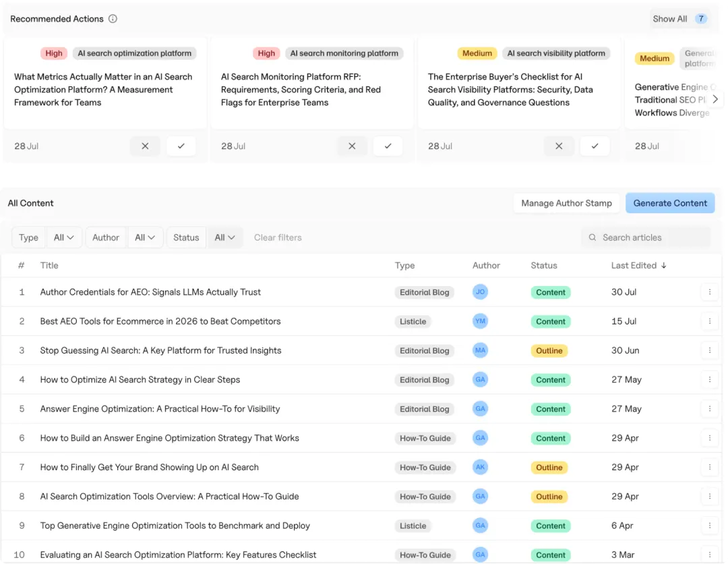Sort by the Status column header
The height and width of the screenshot is (564, 728).
tap(544, 265)
